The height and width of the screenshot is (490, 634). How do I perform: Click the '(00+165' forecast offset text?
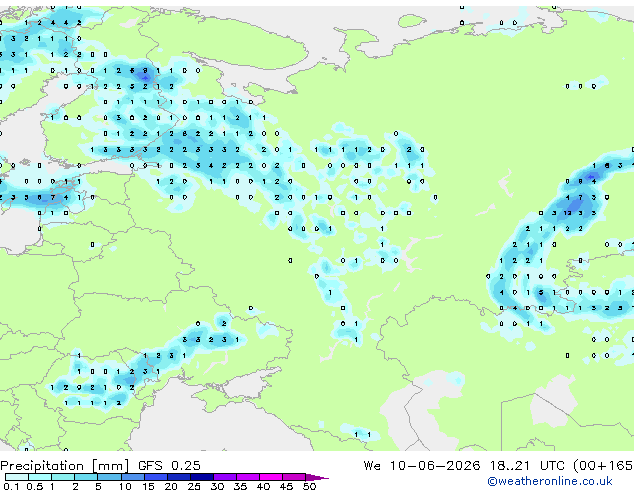pyautogui.click(x=602, y=466)
